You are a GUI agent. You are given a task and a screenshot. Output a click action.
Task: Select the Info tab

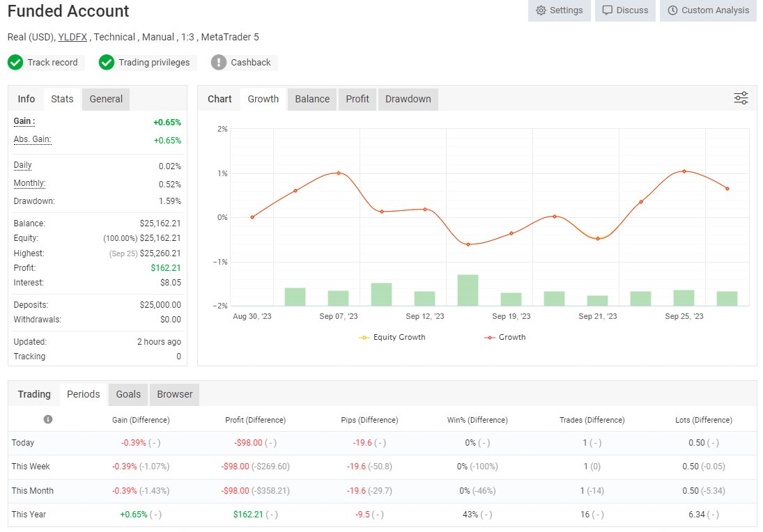click(26, 99)
